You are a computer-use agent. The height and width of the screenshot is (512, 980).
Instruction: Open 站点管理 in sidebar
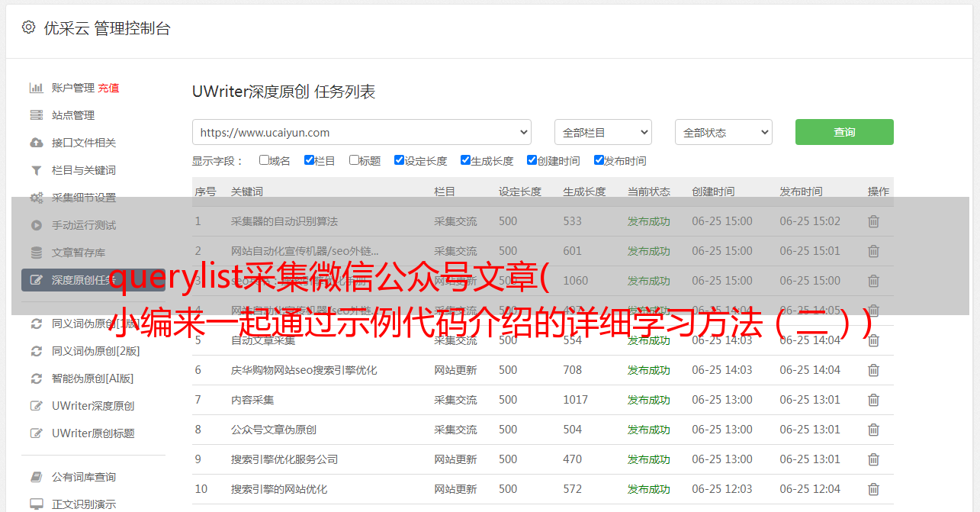[x=73, y=115]
